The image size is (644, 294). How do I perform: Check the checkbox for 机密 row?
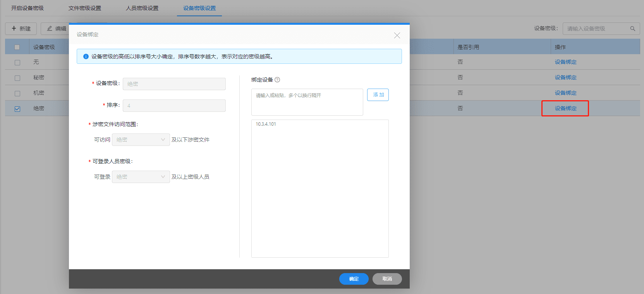point(17,93)
